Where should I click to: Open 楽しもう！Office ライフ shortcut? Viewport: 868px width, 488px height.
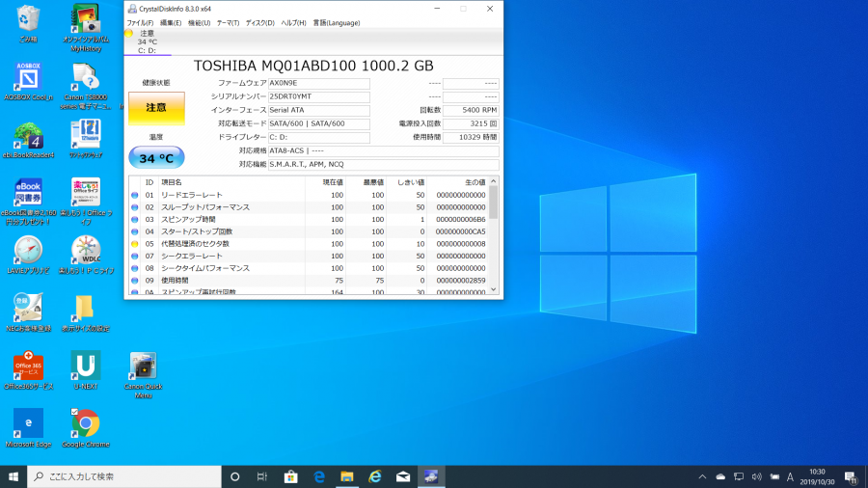[86, 202]
